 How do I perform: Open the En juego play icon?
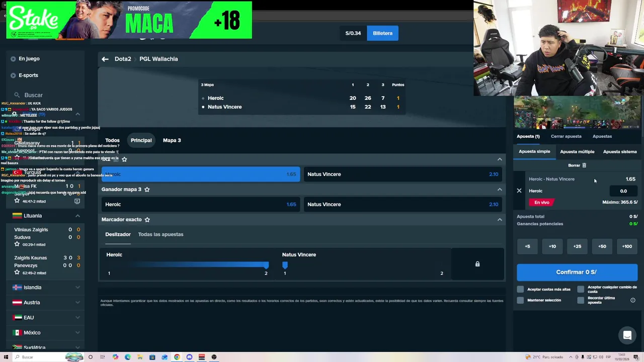(13, 59)
